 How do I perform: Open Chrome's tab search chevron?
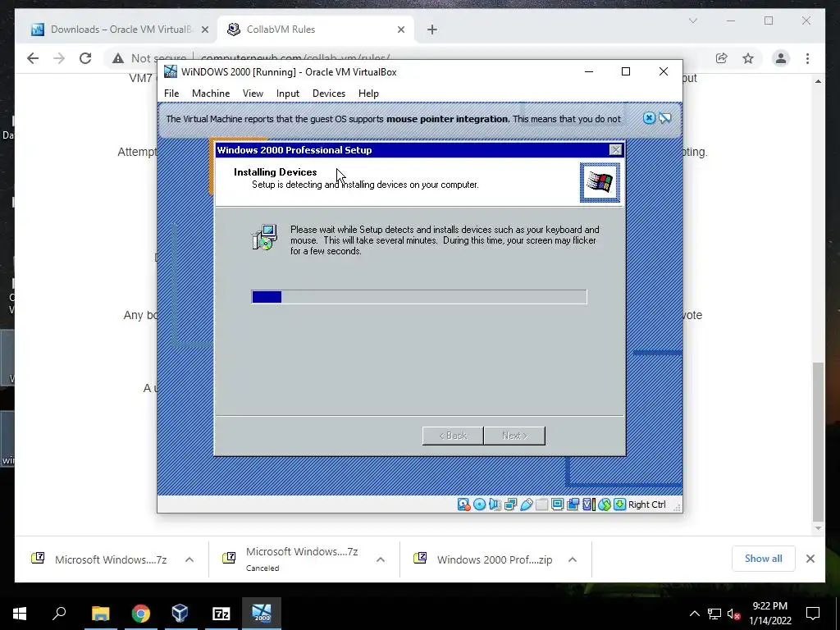pos(692,21)
